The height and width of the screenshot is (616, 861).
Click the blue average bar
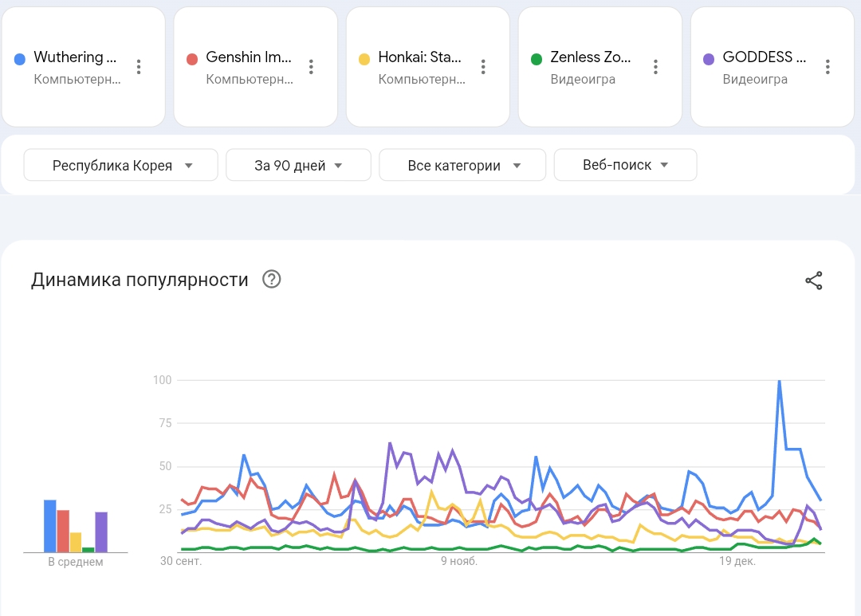pyautogui.click(x=49, y=526)
